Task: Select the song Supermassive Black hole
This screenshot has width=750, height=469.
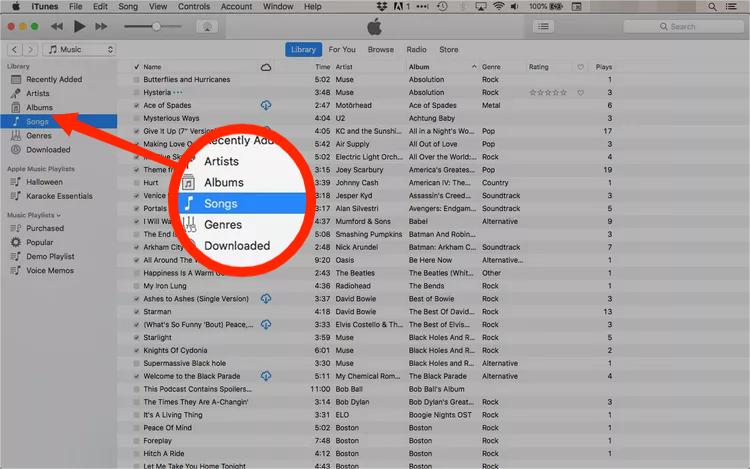Action: pyautogui.click(x=185, y=363)
